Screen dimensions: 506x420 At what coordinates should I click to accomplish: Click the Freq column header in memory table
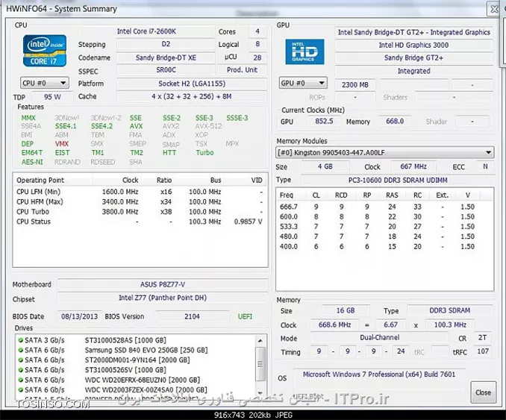pos(291,195)
